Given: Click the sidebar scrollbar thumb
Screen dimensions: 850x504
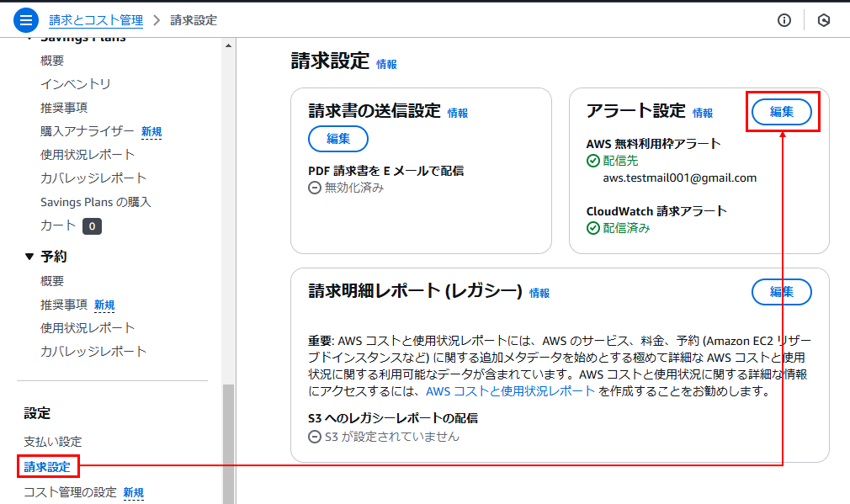Looking at the screenshot, I should click(x=228, y=444).
